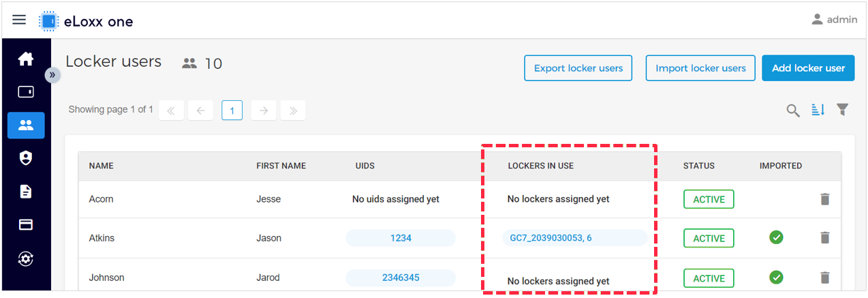
Task: Expand the sidebar with double-chevron
Action: coord(52,75)
